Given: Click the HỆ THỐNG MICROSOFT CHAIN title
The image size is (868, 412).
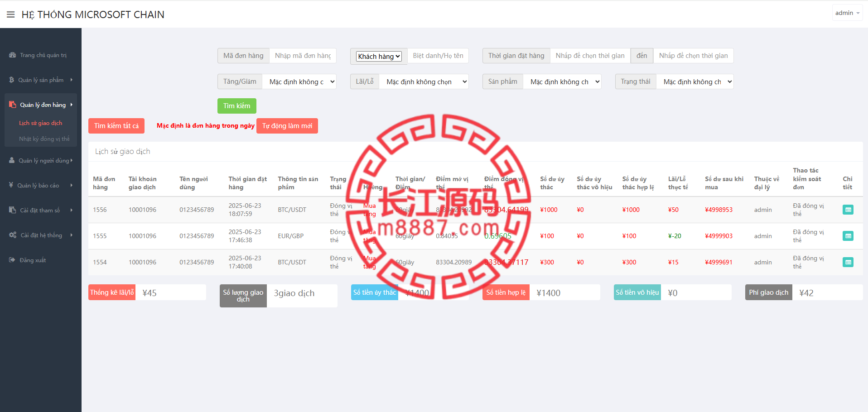Looking at the screenshot, I should click(x=93, y=14).
